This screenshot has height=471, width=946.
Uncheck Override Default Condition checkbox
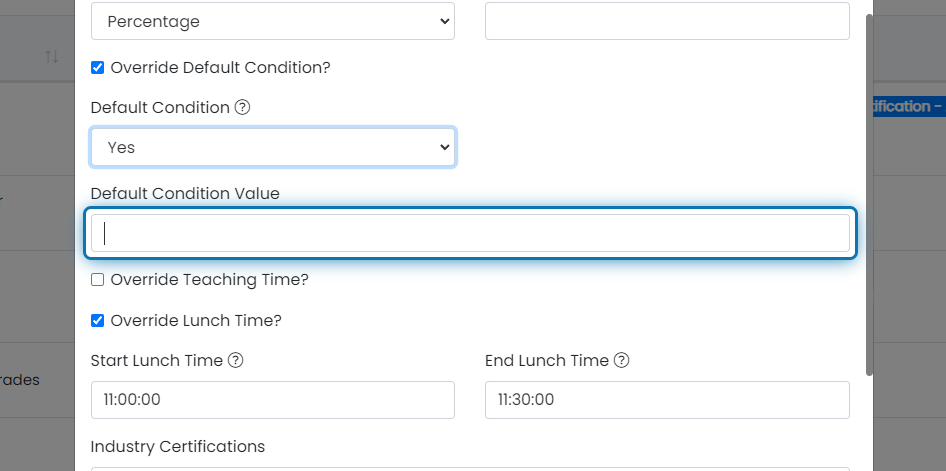[x=98, y=68]
